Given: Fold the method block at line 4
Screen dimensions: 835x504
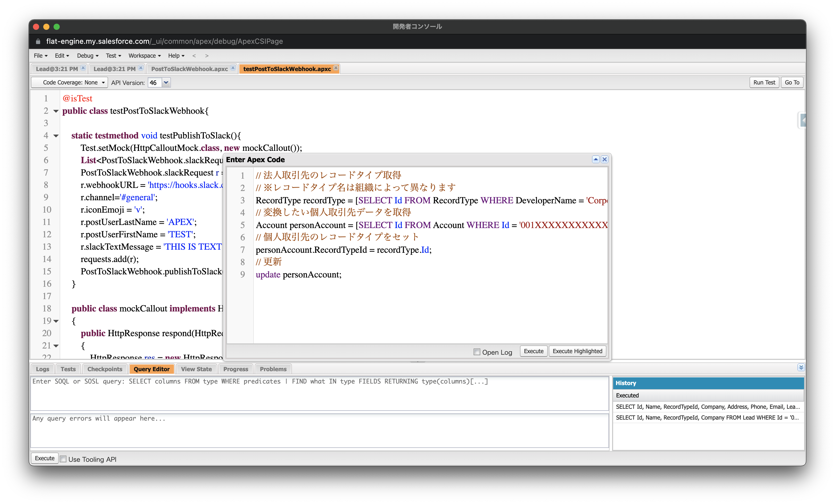Looking at the screenshot, I should [56, 136].
